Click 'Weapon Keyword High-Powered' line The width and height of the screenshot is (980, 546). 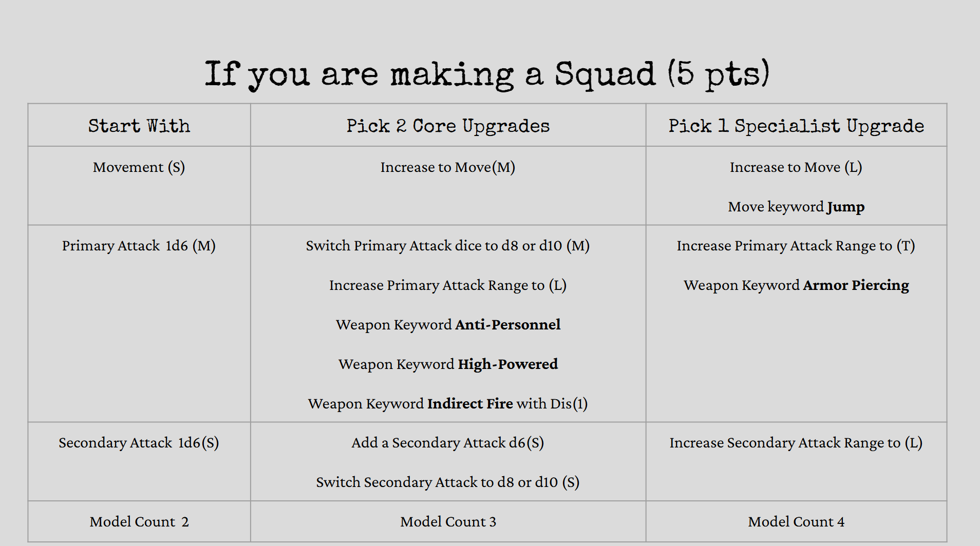[448, 364]
